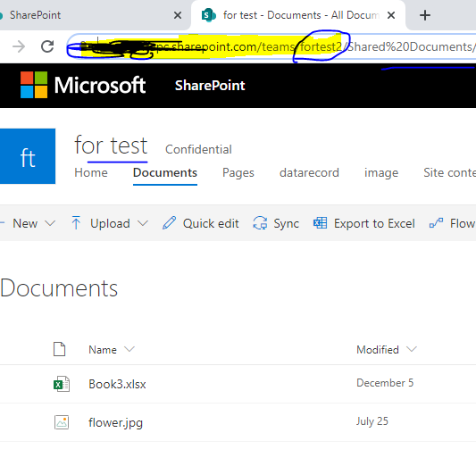The width and height of the screenshot is (476, 466).
Task: Start Quick edit mode
Action: [x=211, y=223]
